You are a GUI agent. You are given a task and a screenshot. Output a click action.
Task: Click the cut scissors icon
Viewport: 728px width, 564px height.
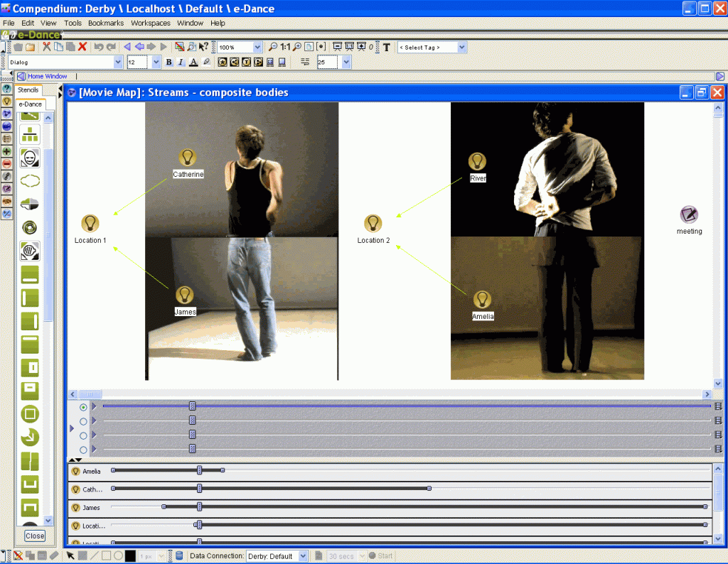[x=47, y=47]
